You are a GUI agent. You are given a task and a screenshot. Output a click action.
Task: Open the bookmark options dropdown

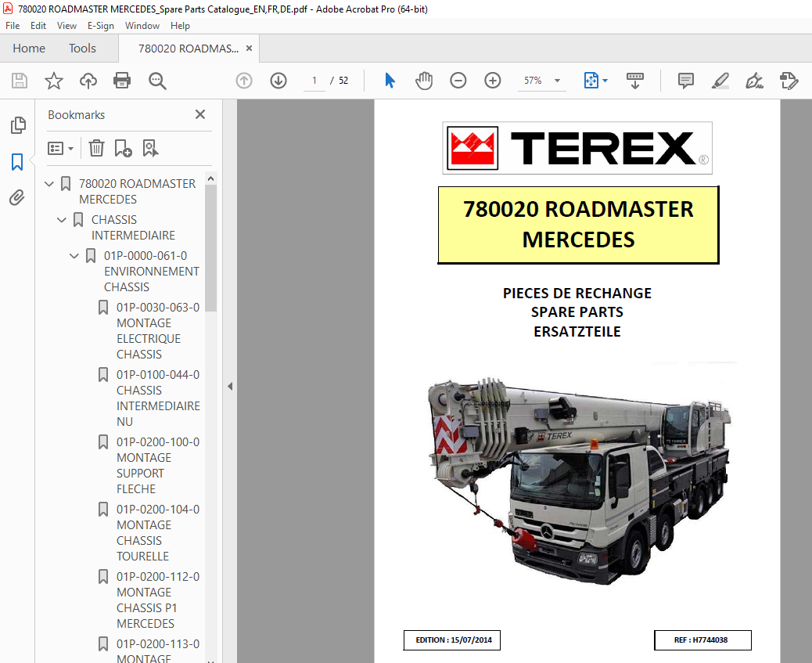(x=60, y=149)
